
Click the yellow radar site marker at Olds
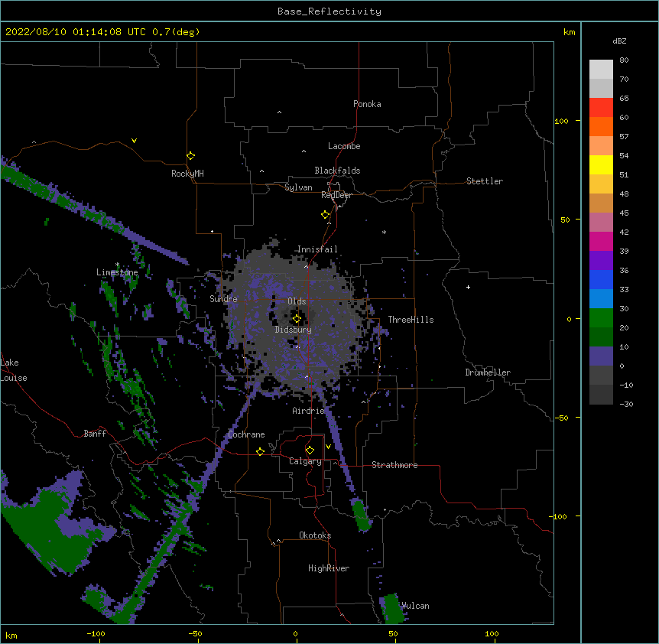click(x=297, y=319)
